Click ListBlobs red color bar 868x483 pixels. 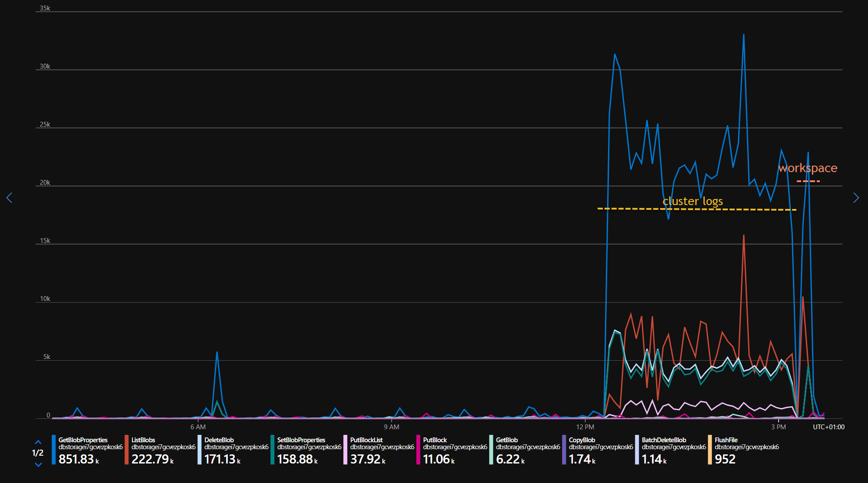[126, 450]
